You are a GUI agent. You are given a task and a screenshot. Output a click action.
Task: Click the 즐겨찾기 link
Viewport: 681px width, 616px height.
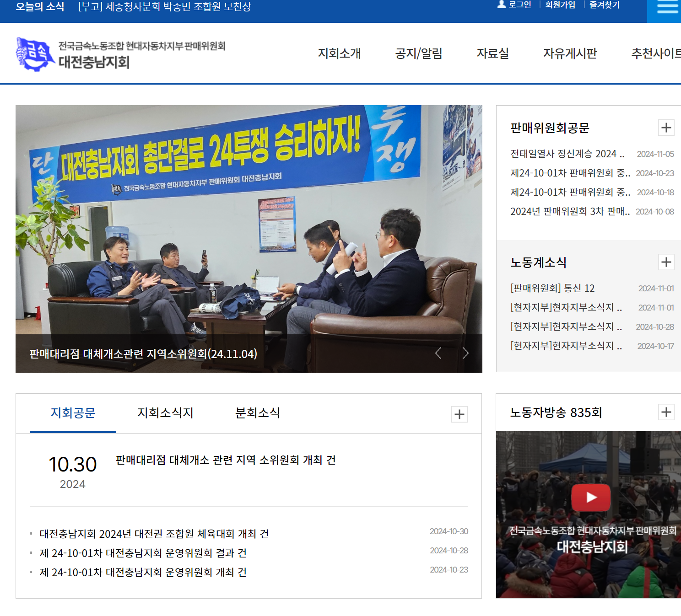coord(604,5)
